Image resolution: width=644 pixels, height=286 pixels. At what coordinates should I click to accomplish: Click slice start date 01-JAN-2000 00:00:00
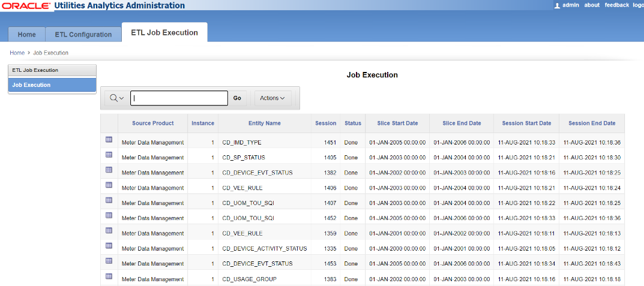397,249
